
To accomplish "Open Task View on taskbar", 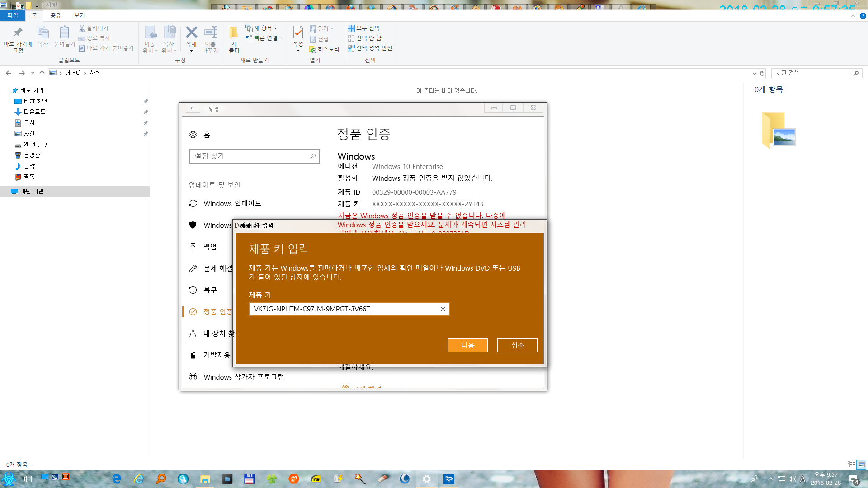I will click(29, 479).
